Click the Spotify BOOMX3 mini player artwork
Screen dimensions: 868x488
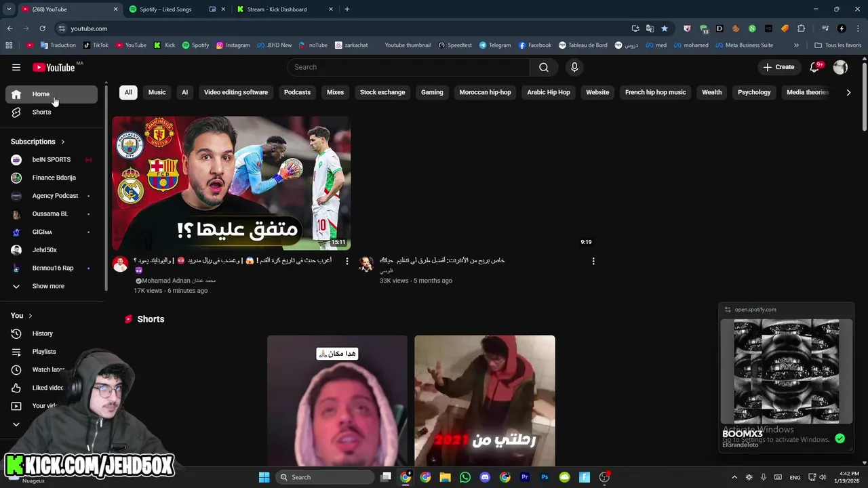(x=787, y=371)
